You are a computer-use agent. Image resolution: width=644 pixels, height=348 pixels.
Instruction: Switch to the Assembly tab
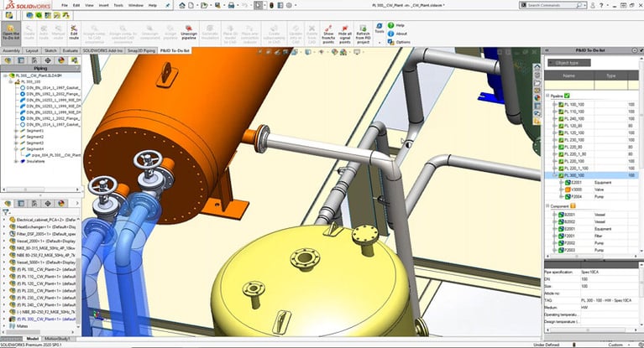(x=11, y=50)
